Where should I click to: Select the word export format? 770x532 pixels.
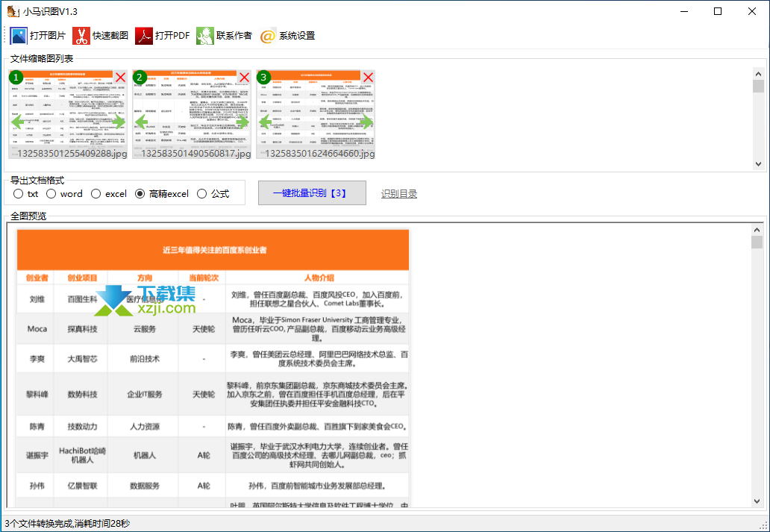tap(64, 194)
